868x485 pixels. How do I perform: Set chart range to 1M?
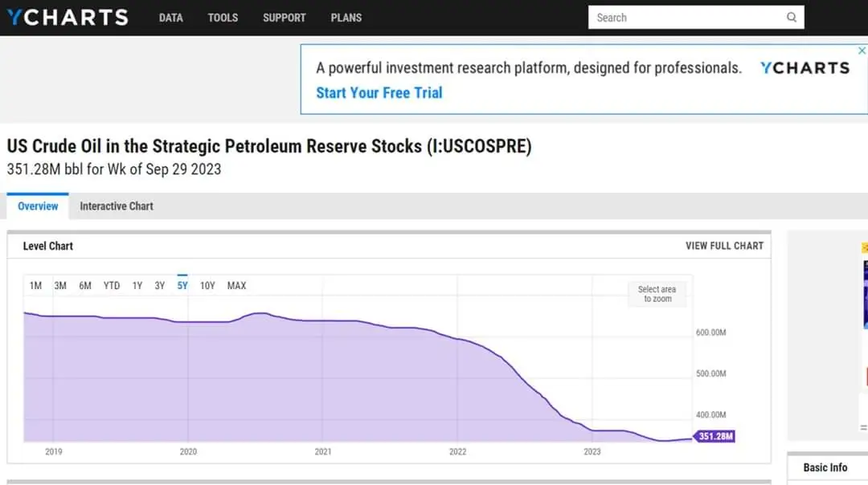(35, 286)
